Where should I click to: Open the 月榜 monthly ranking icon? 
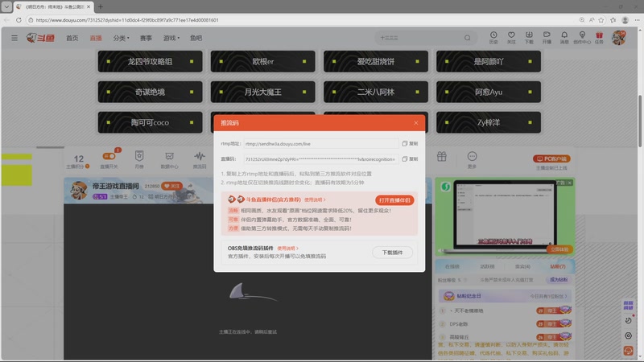(139, 159)
